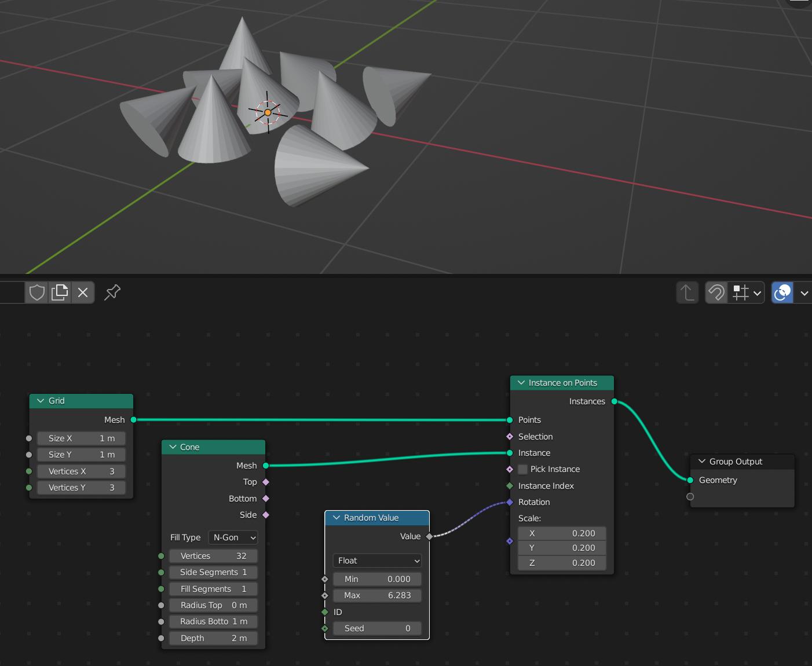The image size is (812, 666).
Task: Click the Random Value Max socket
Action: pyautogui.click(x=325, y=595)
